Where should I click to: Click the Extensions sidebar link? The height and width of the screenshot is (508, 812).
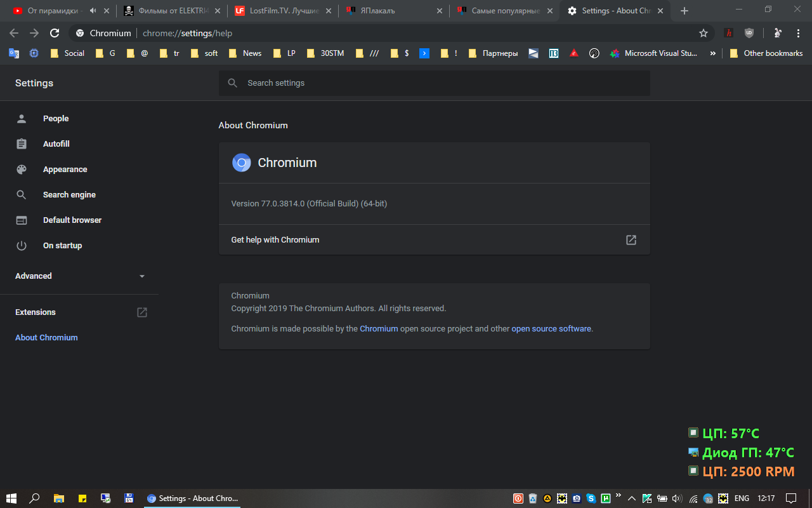36,312
